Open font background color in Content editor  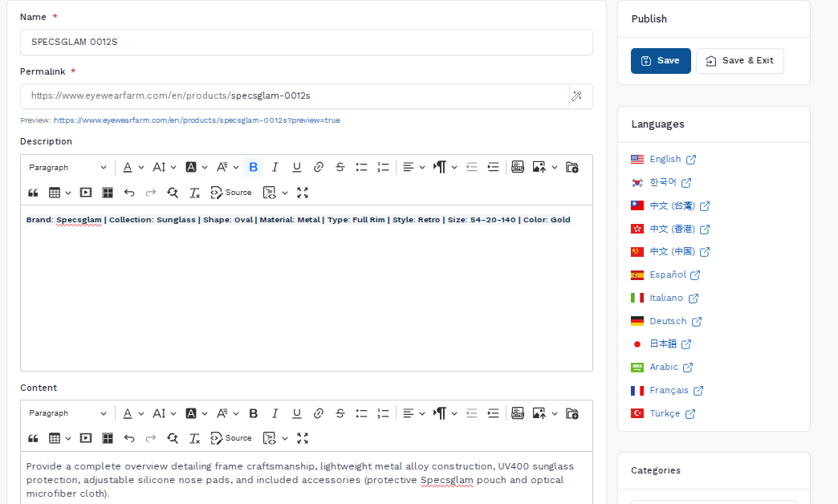coord(196,413)
